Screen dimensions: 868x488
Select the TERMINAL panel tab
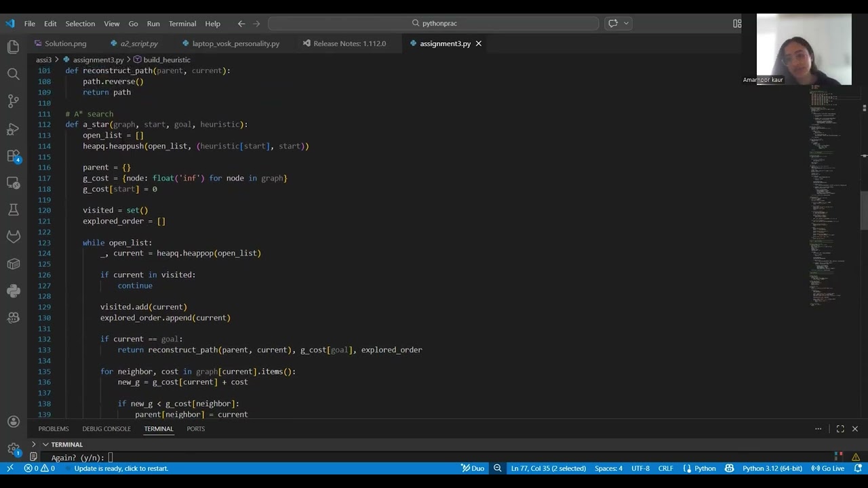point(159,428)
